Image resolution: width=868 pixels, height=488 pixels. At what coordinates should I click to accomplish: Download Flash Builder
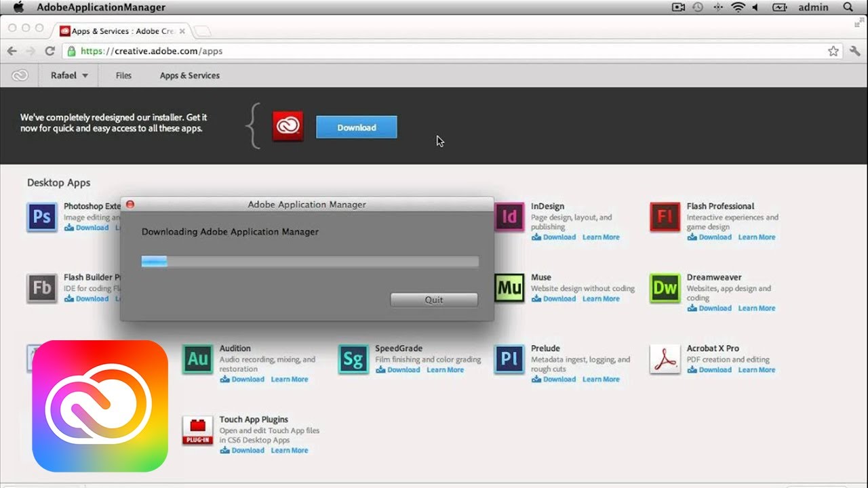click(86, 299)
